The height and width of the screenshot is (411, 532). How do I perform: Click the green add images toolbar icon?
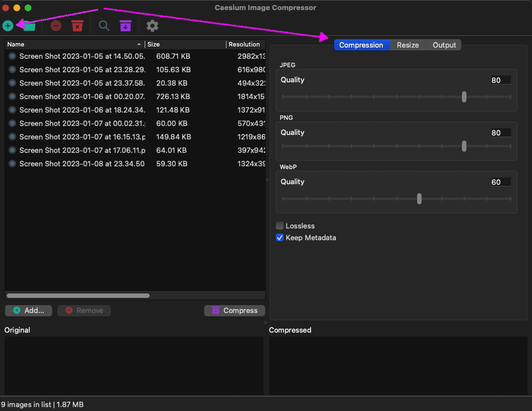coord(8,26)
